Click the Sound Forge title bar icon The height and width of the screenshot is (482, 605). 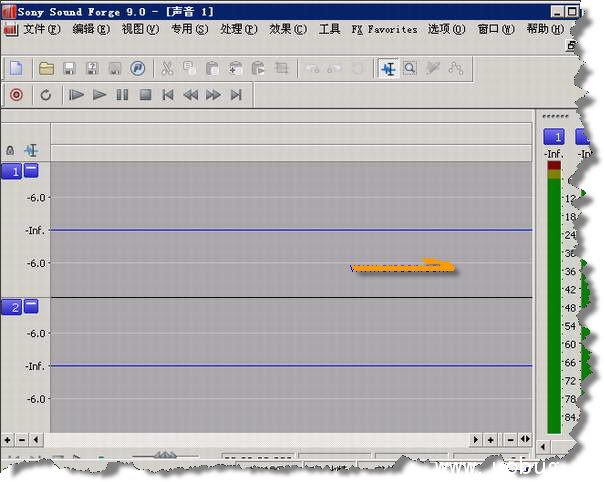pos(8,12)
